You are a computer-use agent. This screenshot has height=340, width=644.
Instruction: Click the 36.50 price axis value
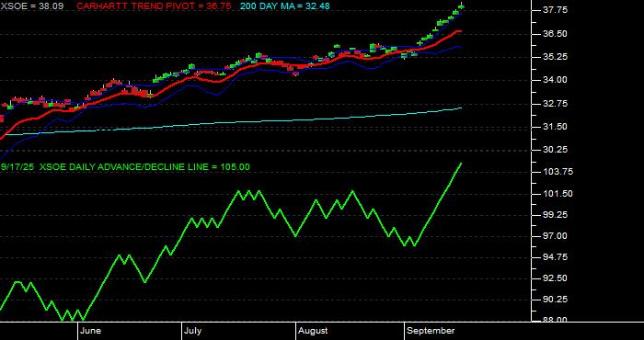point(555,34)
